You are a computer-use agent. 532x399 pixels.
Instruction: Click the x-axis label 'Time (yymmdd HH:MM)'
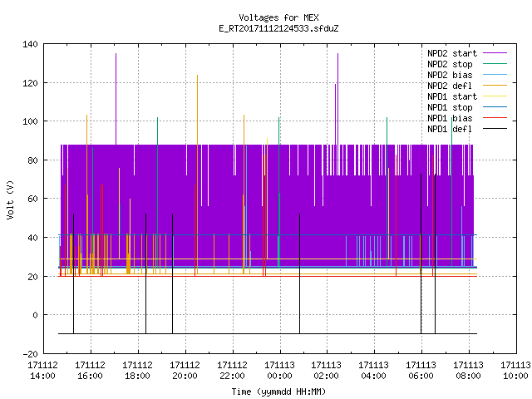278,392
